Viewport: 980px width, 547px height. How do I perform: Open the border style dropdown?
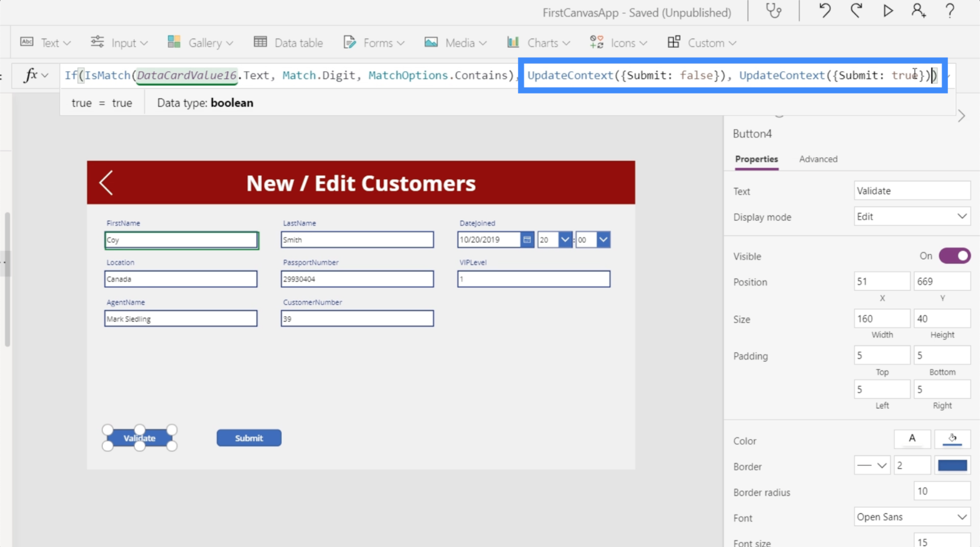(x=872, y=465)
